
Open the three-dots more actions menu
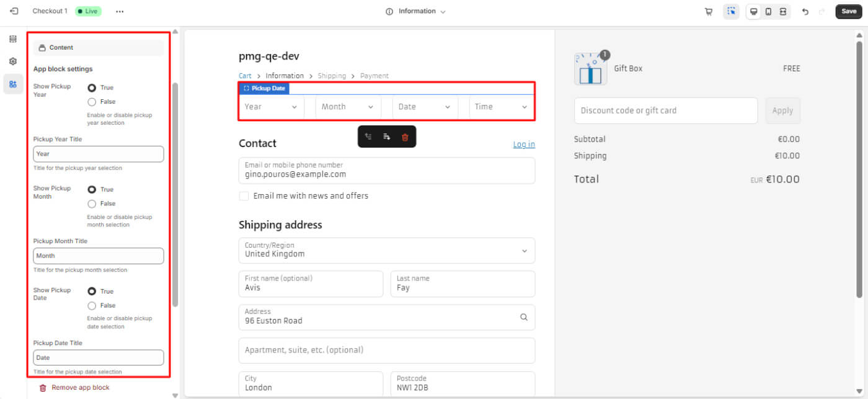[120, 11]
